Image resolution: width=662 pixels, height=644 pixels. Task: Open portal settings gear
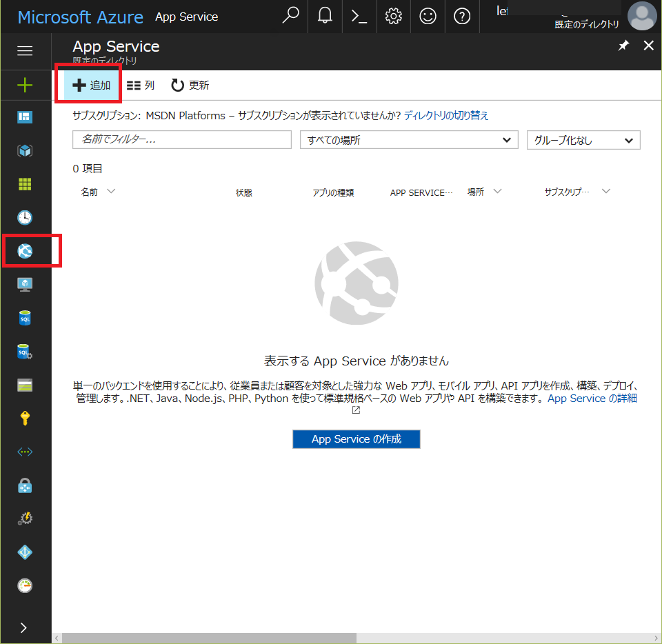coord(393,16)
